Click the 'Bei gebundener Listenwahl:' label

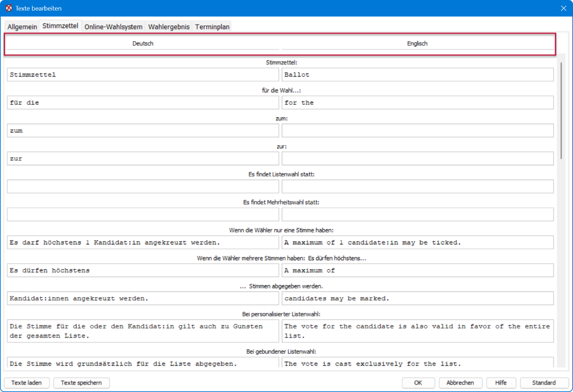pyautogui.click(x=281, y=351)
